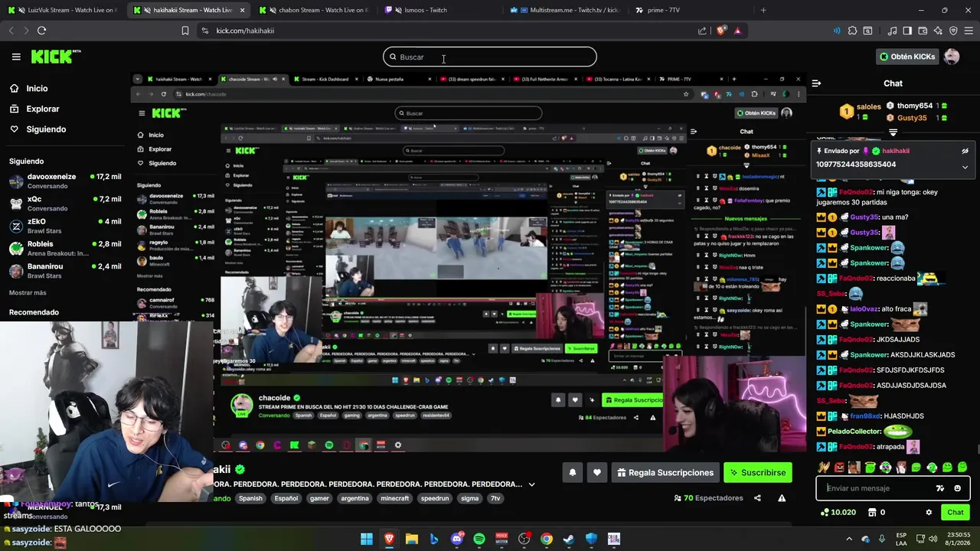Click the browser share page icon

pos(702,31)
